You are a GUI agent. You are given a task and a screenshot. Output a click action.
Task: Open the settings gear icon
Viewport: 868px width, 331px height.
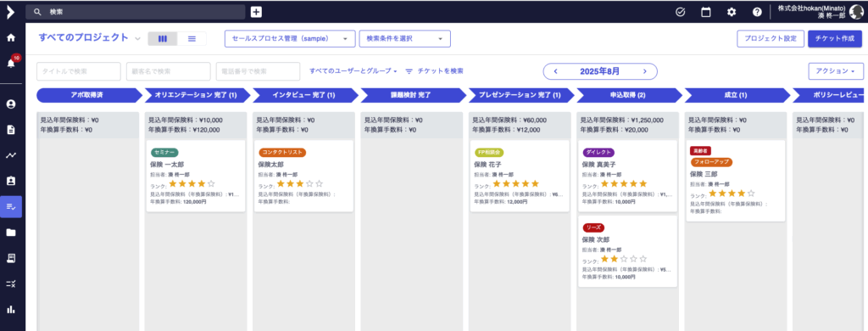click(732, 12)
